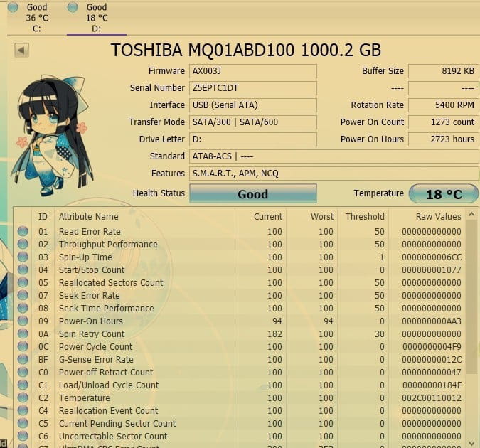This screenshot has width=480, height=448.
Task: Click the anime mascot character image
Action: (x=53, y=134)
